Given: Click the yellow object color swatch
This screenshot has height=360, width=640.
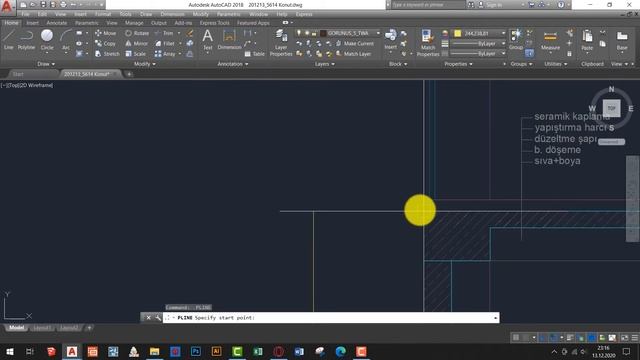Looking at the screenshot, I should [458, 33].
